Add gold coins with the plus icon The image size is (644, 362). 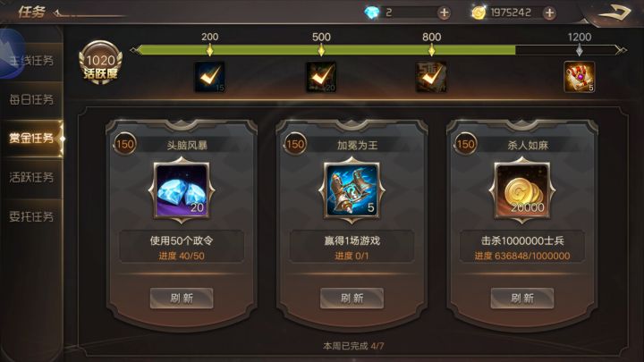tap(549, 13)
